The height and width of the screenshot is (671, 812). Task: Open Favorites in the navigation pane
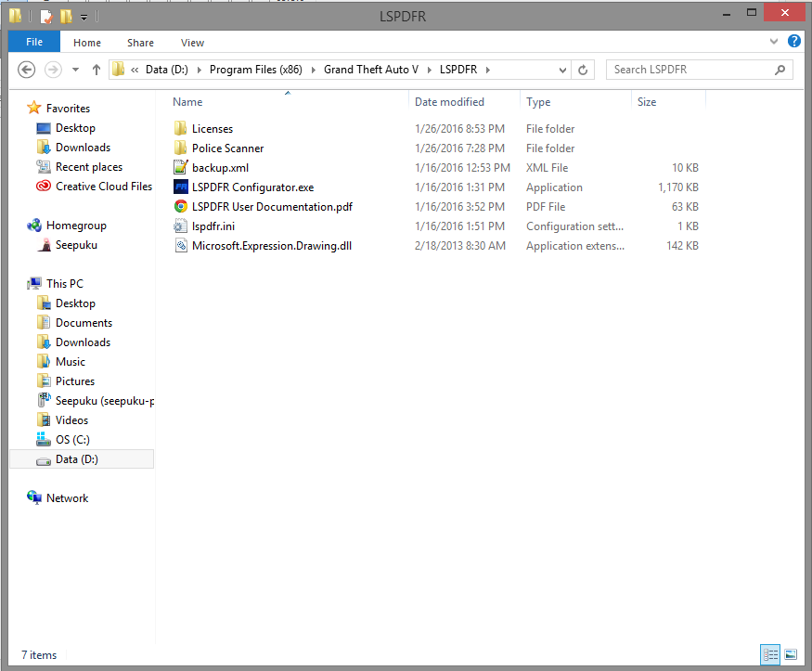[68, 109]
